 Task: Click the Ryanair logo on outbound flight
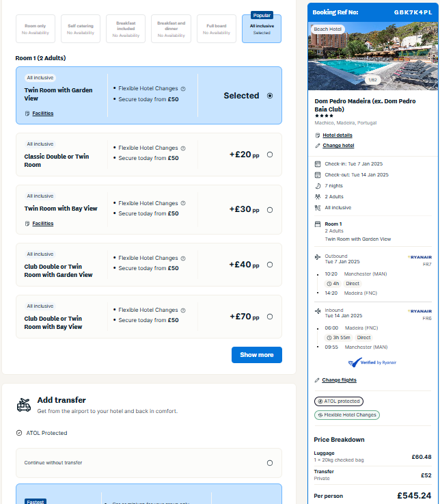[420, 257]
